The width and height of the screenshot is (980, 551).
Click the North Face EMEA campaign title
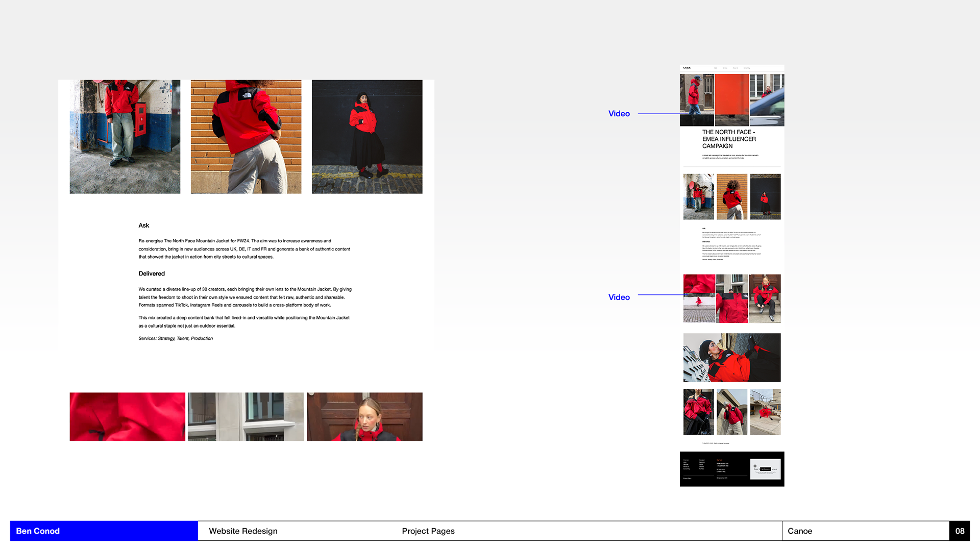728,139
